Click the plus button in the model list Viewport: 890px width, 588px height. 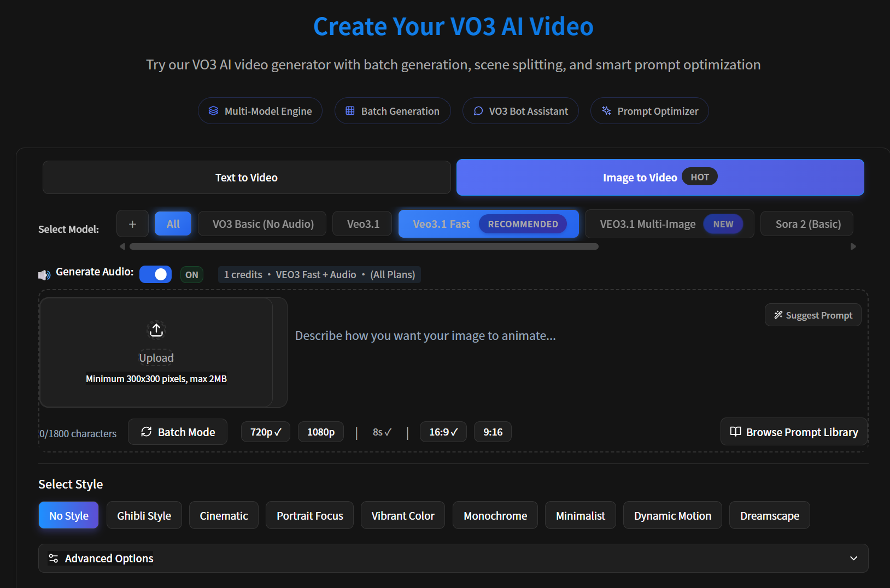coord(132,224)
